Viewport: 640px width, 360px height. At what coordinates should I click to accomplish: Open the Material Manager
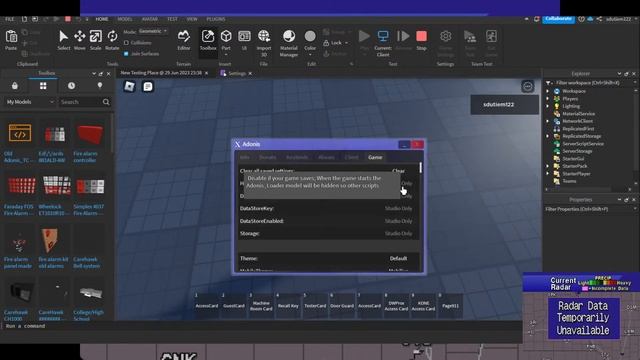289,42
